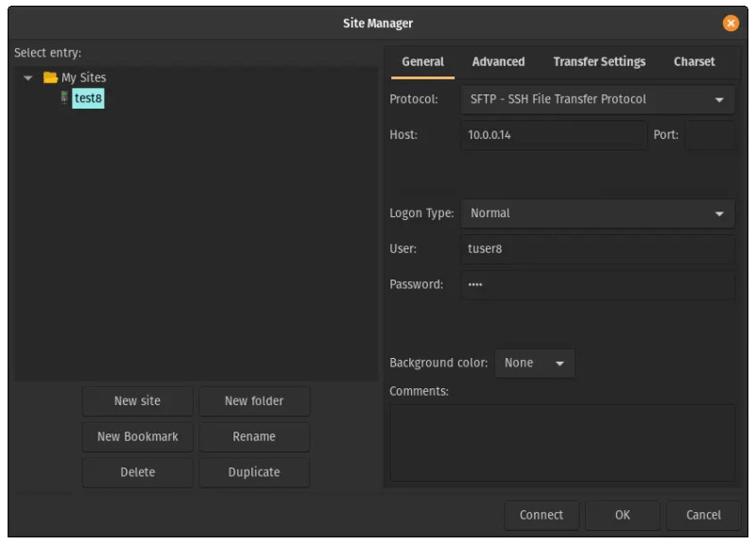Connect to the selected site
The height and width of the screenshot is (545, 756).
point(541,515)
